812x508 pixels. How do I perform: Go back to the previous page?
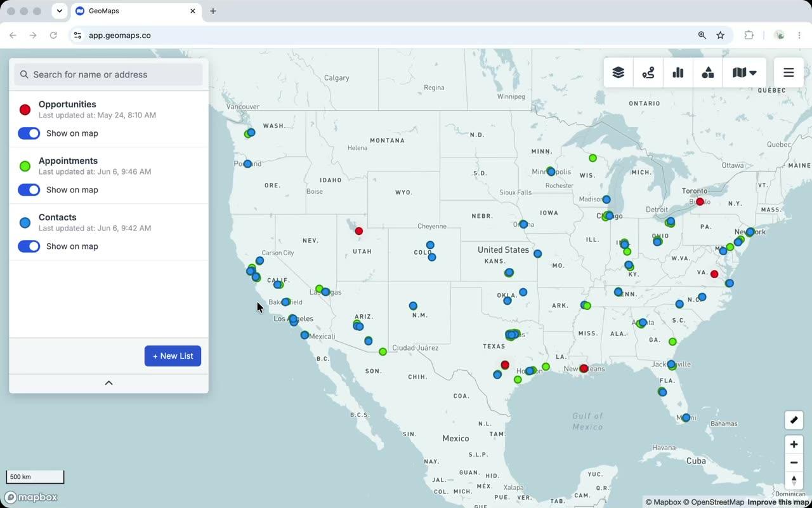pos(13,36)
